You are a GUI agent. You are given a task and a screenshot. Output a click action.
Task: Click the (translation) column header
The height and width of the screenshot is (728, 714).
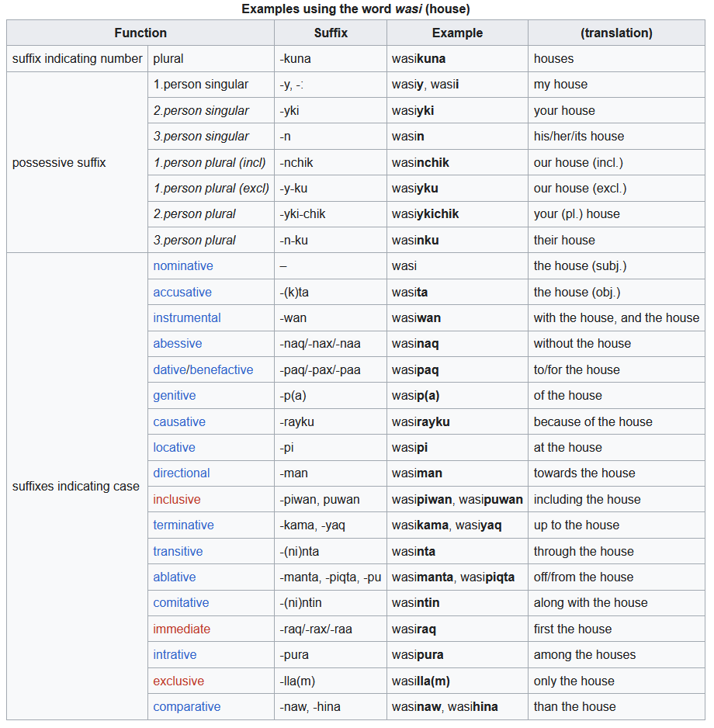pyautogui.click(x=616, y=33)
